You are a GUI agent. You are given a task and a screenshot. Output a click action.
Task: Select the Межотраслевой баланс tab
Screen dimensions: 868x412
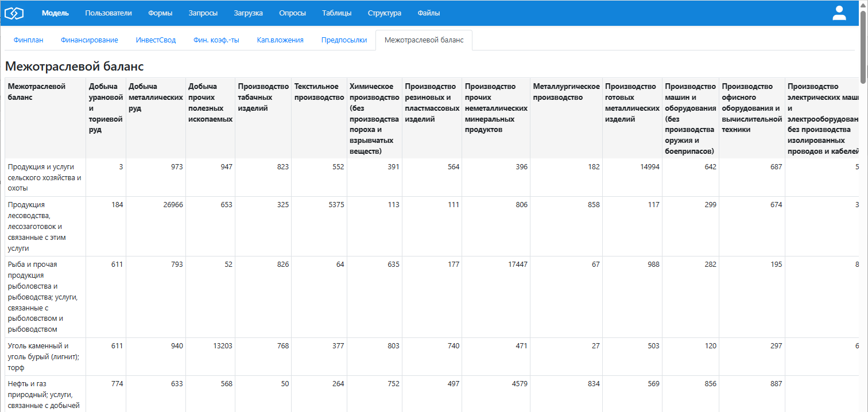tap(424, 40)
